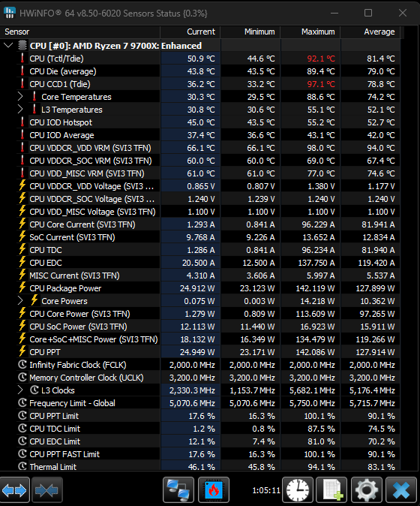Viewport: 420px width, 506px height.
Task: Click the thermometer icon beside CPU (Tctl/Tdie)
Action: click(x=22, y=59)
